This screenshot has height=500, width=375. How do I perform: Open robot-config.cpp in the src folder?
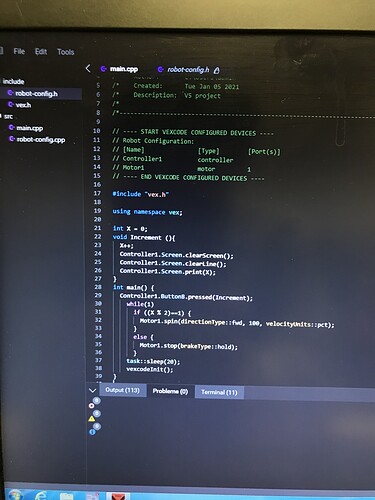pos(37,139)
